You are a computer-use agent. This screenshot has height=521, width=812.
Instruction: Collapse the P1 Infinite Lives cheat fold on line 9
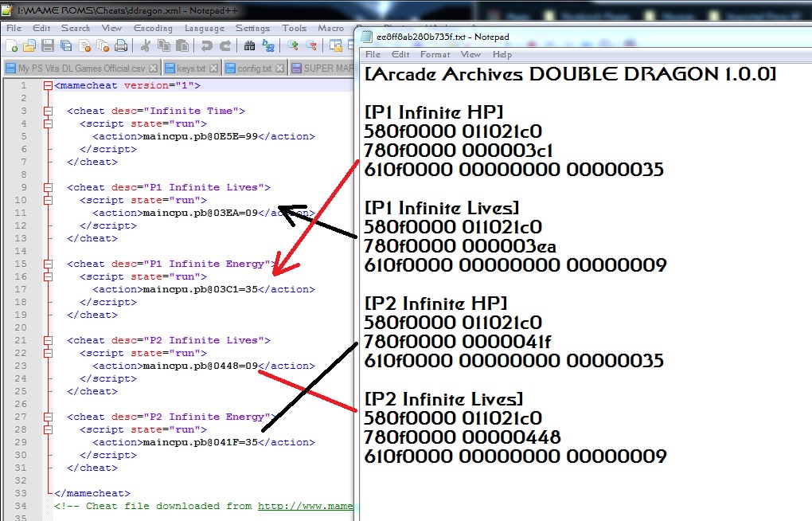pyautogui.click(x=48, y=188)
